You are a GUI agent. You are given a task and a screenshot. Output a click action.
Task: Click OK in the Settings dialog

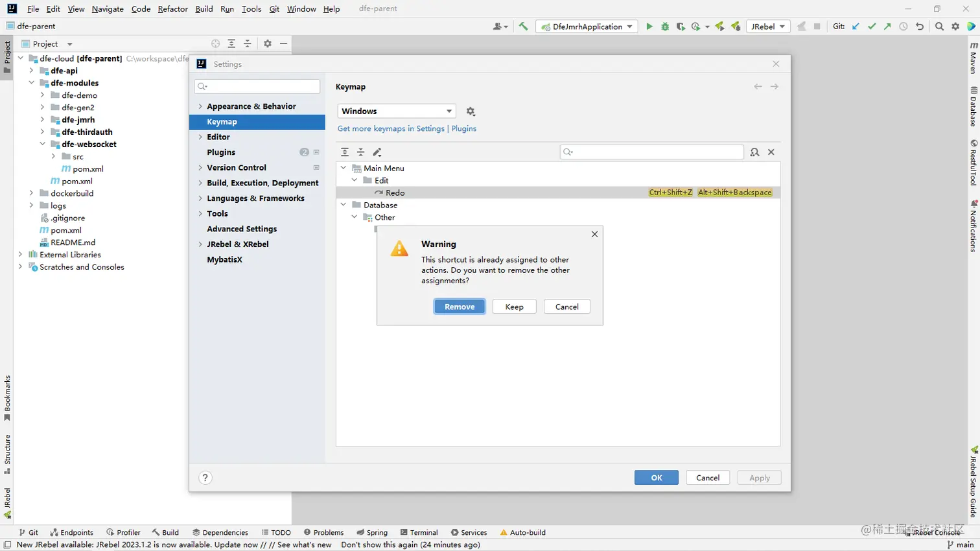pos(657,478)
